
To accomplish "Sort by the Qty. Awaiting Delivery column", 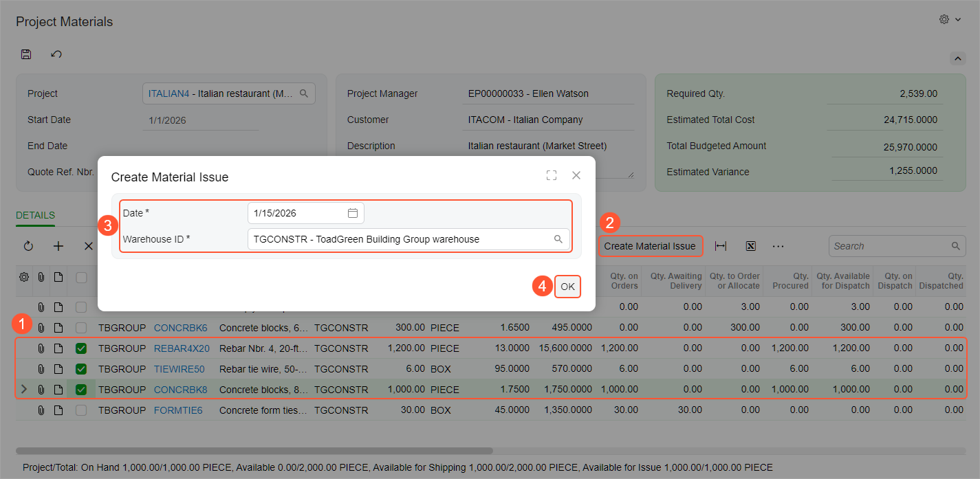I will click(673, 281).
